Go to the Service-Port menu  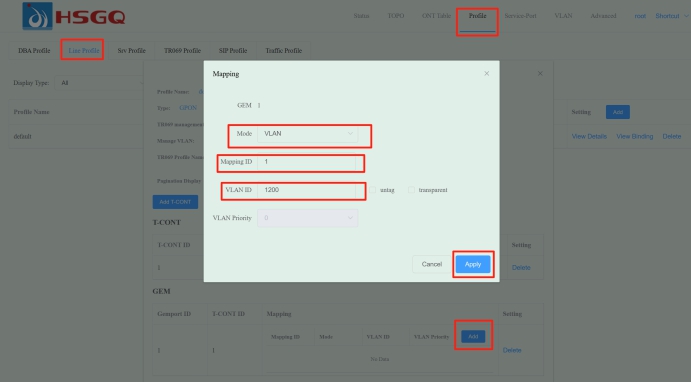tap(520, 16)
